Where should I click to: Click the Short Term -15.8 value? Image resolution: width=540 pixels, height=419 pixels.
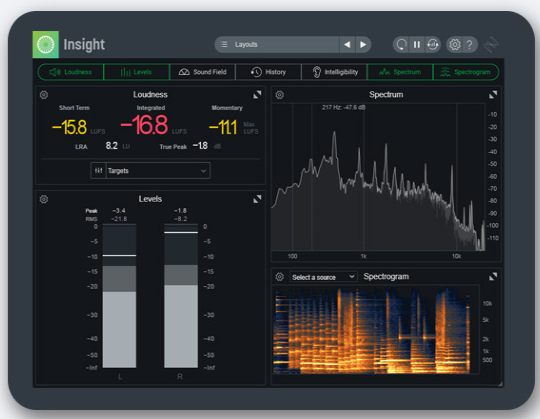point(69,127)
